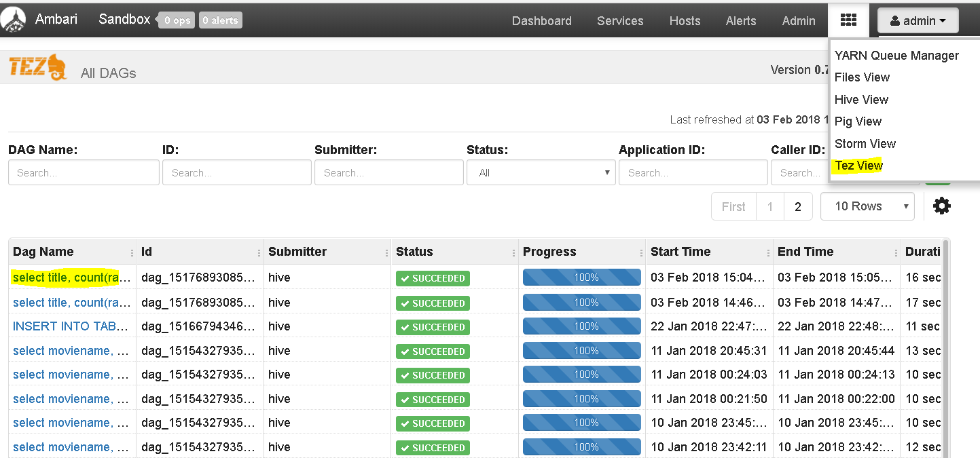Click the Start Time column sort handle
The image size is (980, 458).
[769, 252]
